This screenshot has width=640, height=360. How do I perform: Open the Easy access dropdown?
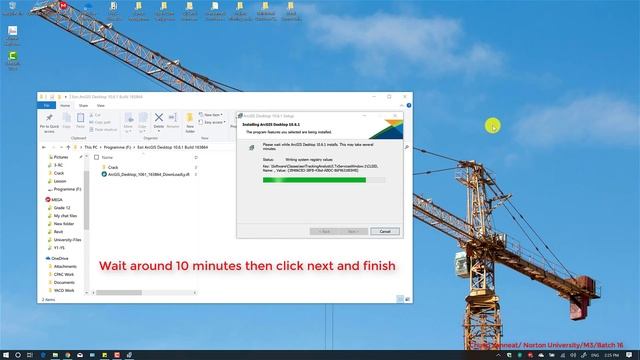212,122
